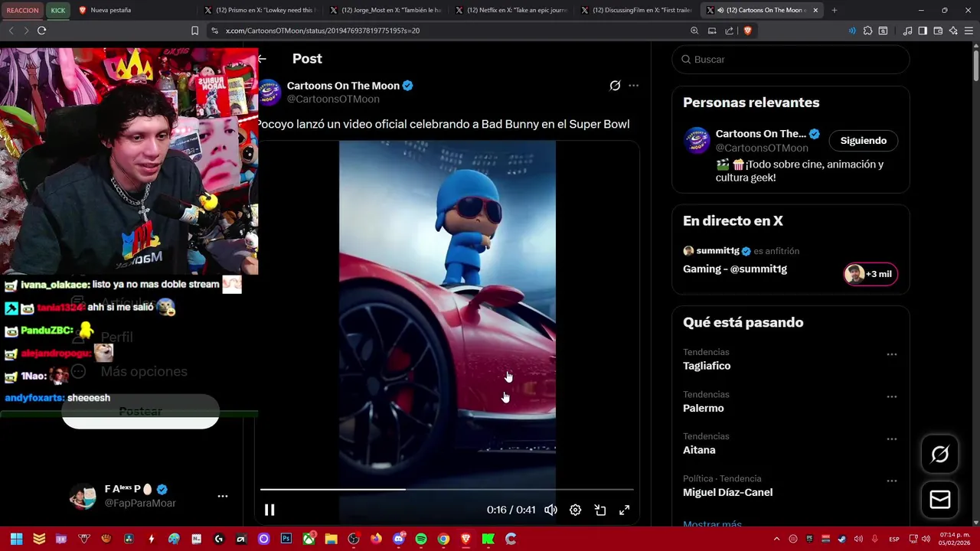Open Discord from the taskbar
The width and height of the screenshot is (980, 551).
[x=398, y=539]
